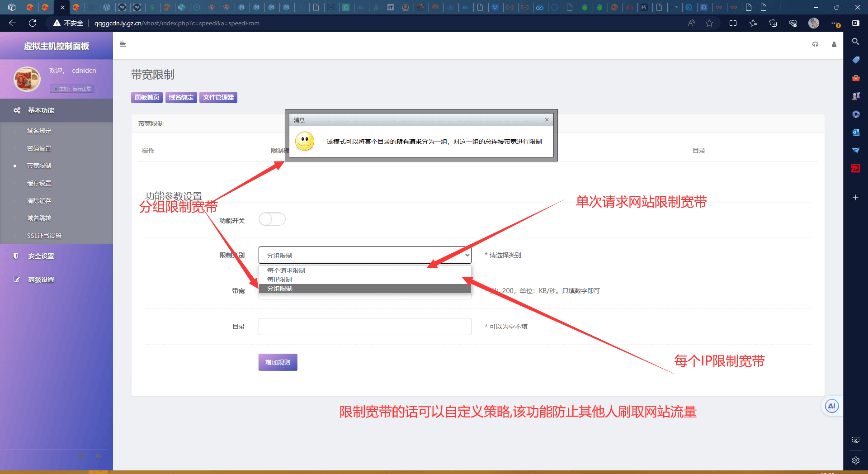The width and height of the screenshot is (868, 474).
Task: Expand the 安全设置 sidebar section
Action: pyautogui.click(x=41, y=256)
